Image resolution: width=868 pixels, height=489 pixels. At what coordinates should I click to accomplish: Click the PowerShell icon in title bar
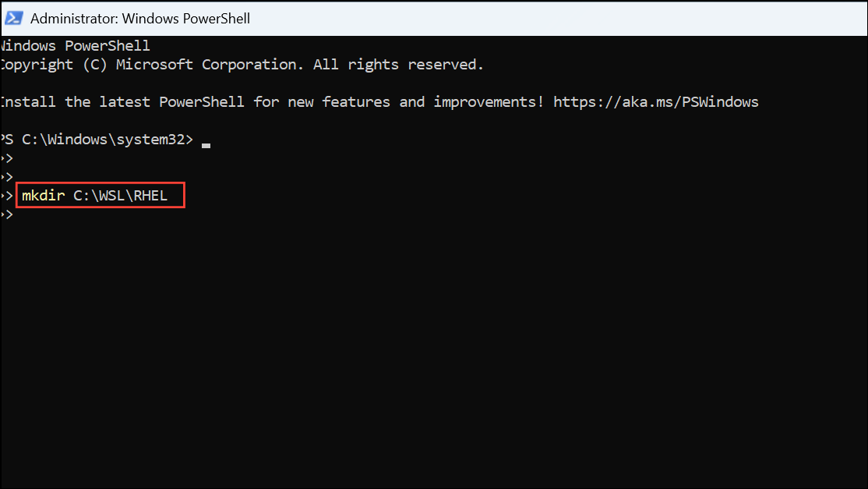(x=13, y=18)
